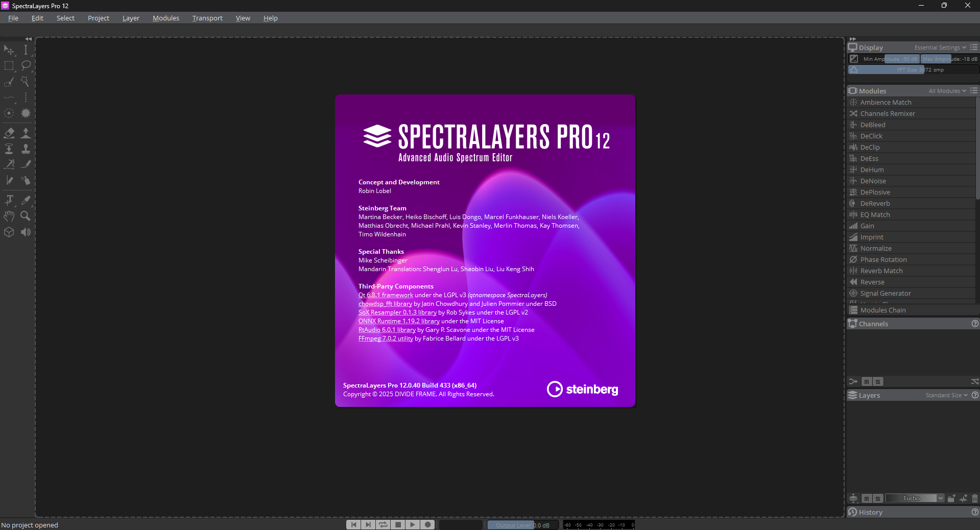Open the ONNX Runtime 1.19.2 library link
980x530 pixels.
[399, 321]
